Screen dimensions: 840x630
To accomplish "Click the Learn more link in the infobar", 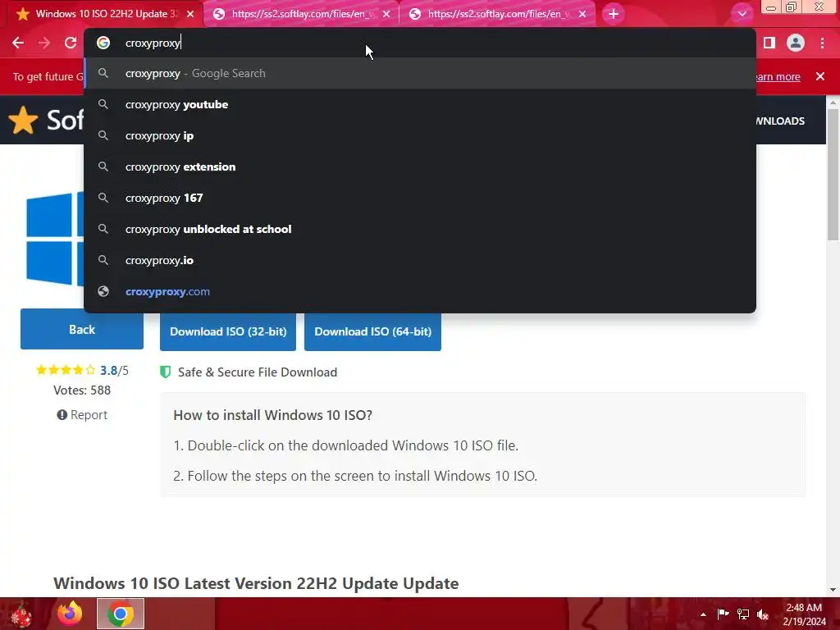I will [x=777, y=76].
